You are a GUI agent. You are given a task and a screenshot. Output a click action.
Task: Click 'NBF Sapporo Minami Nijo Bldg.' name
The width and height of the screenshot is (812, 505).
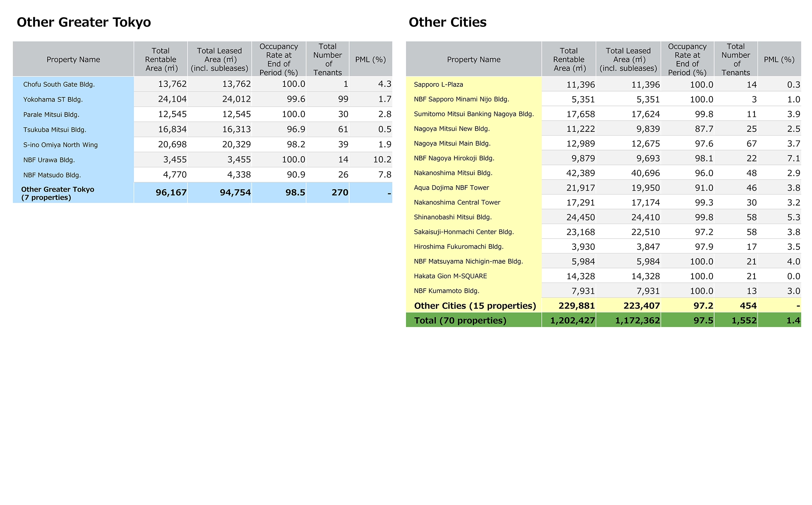[x=461, y=99]
